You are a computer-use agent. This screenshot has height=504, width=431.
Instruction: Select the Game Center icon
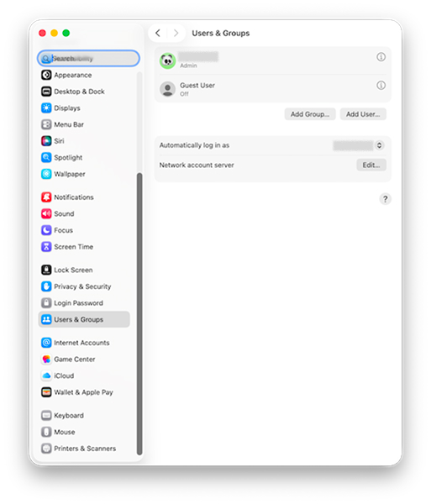pyautogui.click(x=46, y=359)
